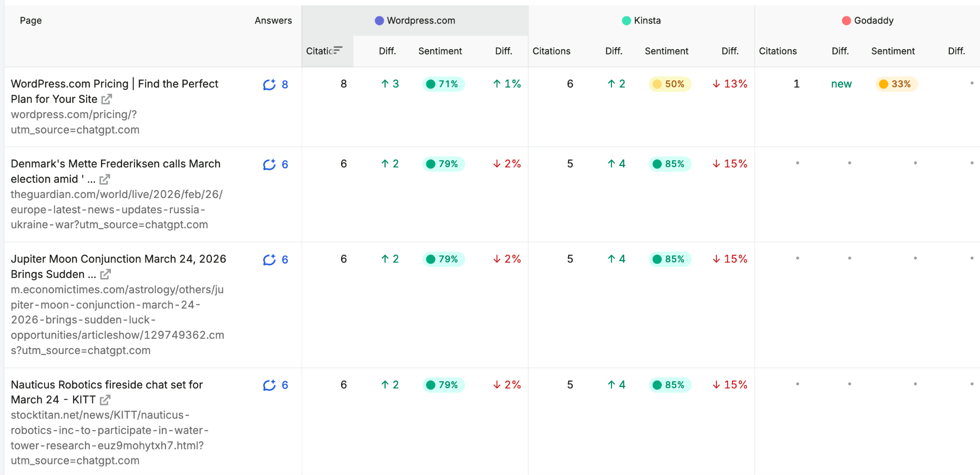Screen dimensions: 980x475
Task: Click Kinsta 15% sentiment drop in Denmark row
Action: [730, 164]
